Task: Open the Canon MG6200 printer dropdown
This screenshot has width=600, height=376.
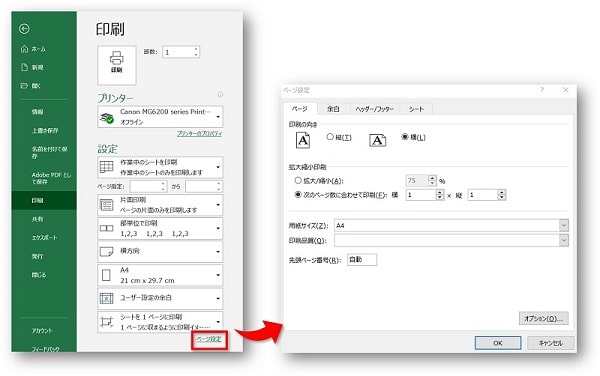Action: (218, 116)
